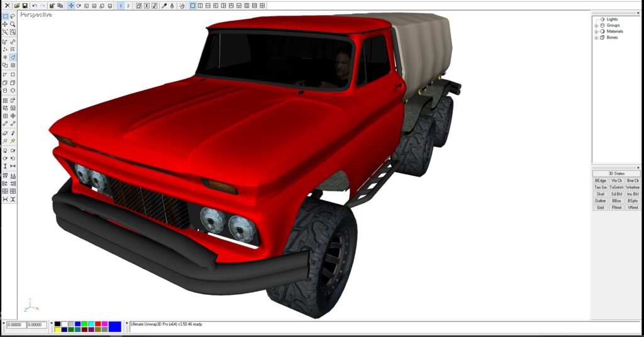644x337 pixels.
Task: Click the Skel button
Action: (x=600, y=194)
